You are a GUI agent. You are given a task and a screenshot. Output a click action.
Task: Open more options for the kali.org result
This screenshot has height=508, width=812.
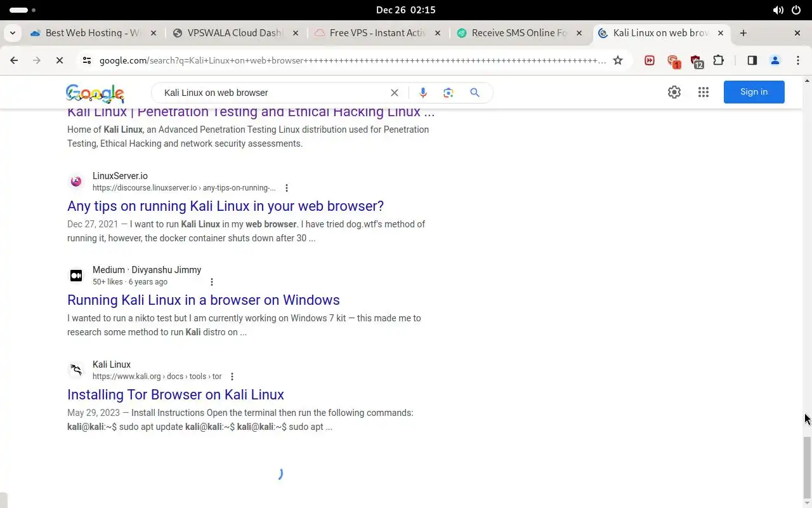tap(232, 377)
